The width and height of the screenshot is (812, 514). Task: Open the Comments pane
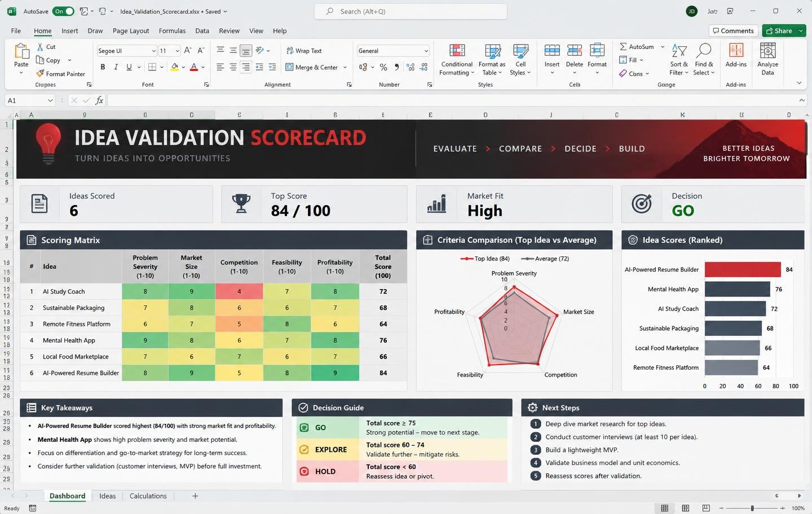coord(733,30)
